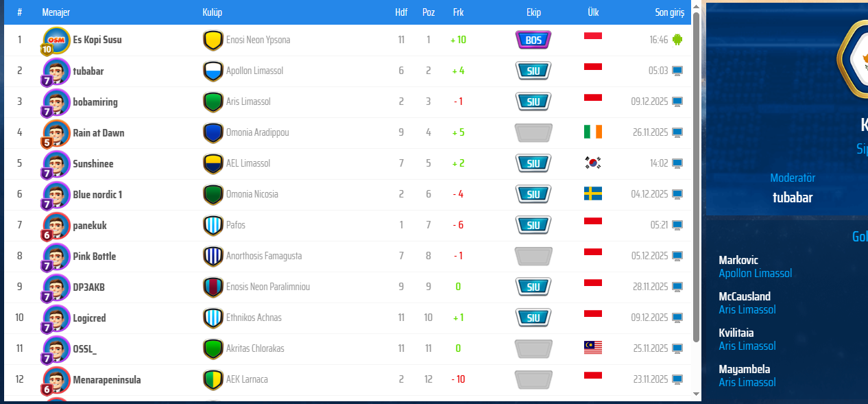The width and height of the screenshot is (868, 404).
Task: Open Aris Limassol under McCausland
Action: [x=747, y=309]
